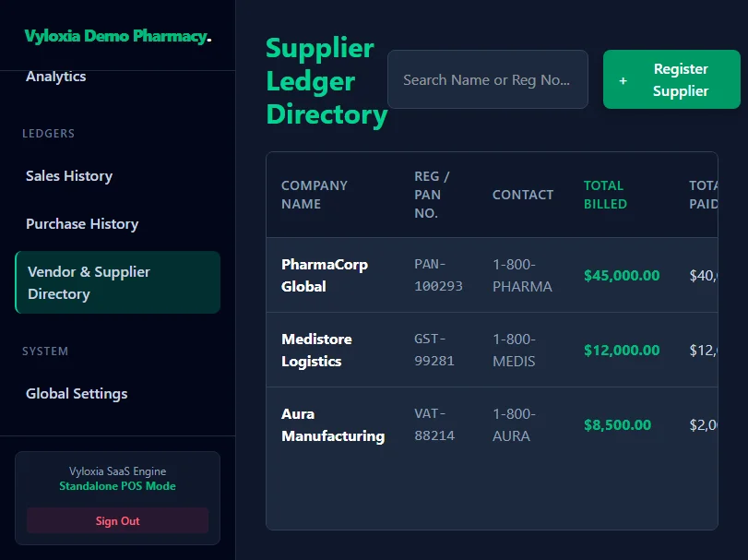
Task: Click Standalone POS Mode label
Action: [117, 486]
